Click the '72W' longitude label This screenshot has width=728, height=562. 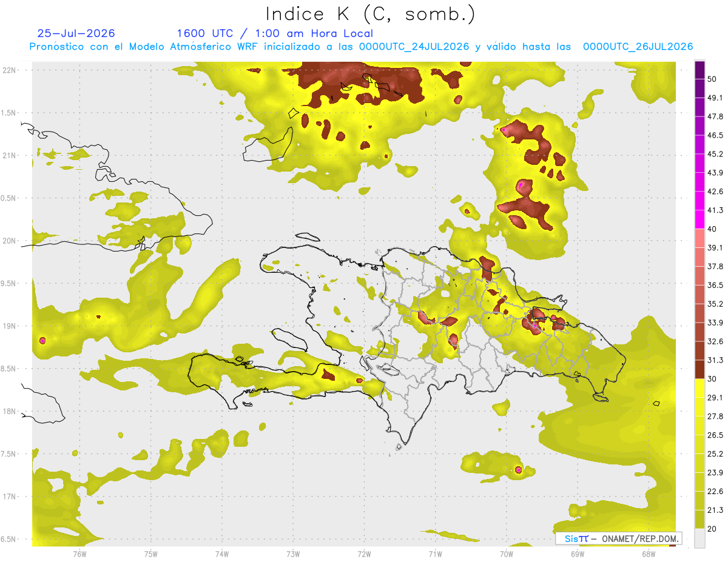[x=364, y=555]
